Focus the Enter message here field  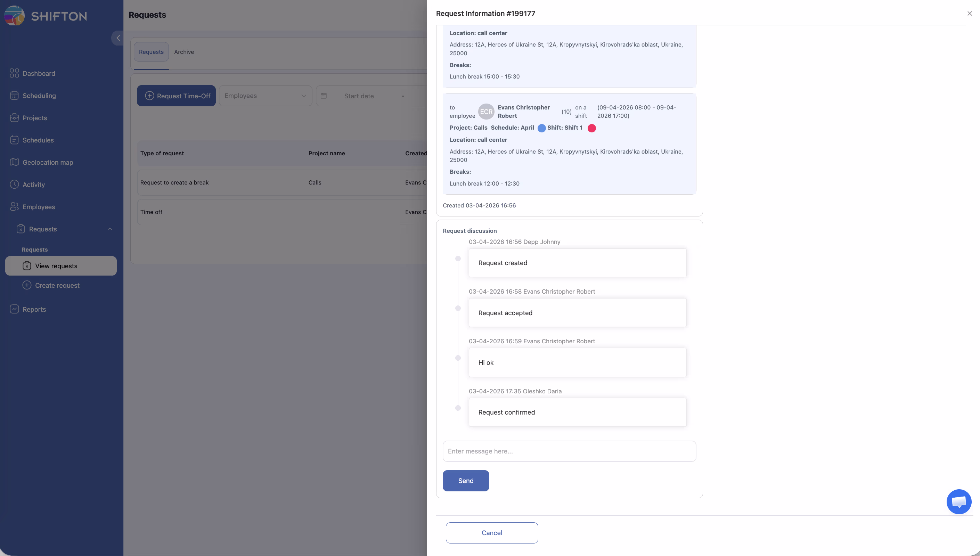click(569, 451)
